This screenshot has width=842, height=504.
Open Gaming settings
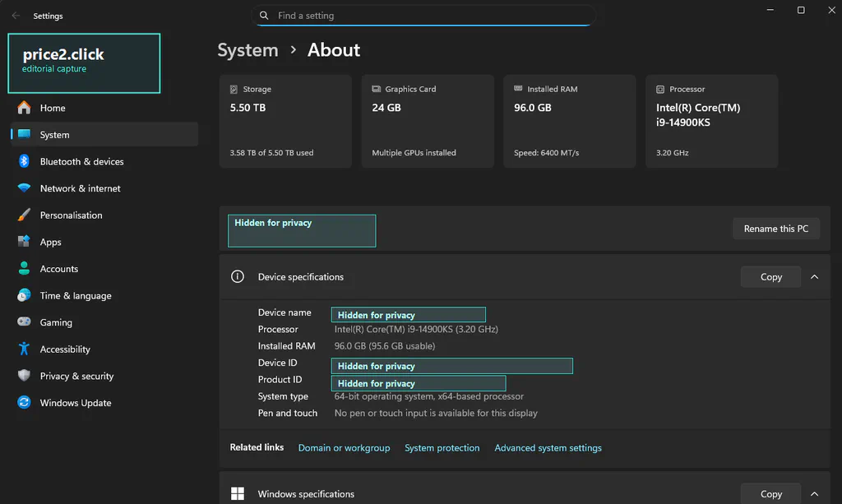click(104, 322)
